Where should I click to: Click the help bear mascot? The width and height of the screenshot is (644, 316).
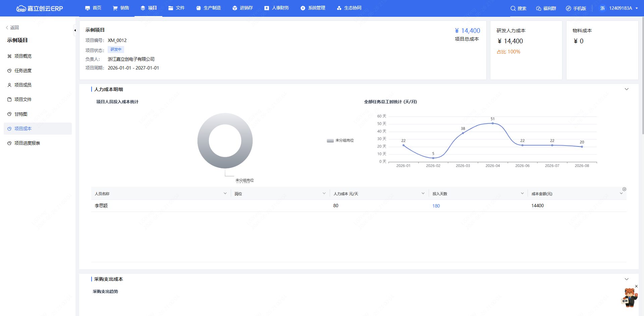pyautogui.click(x=629, y=298)
